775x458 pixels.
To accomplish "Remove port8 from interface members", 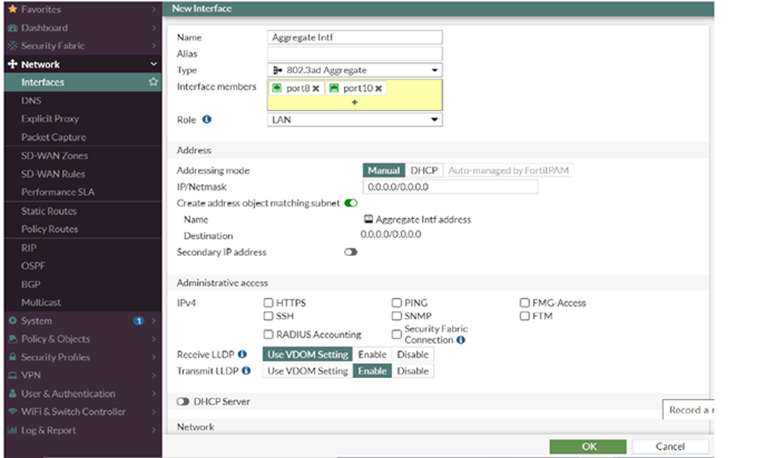I will [316, 89].
